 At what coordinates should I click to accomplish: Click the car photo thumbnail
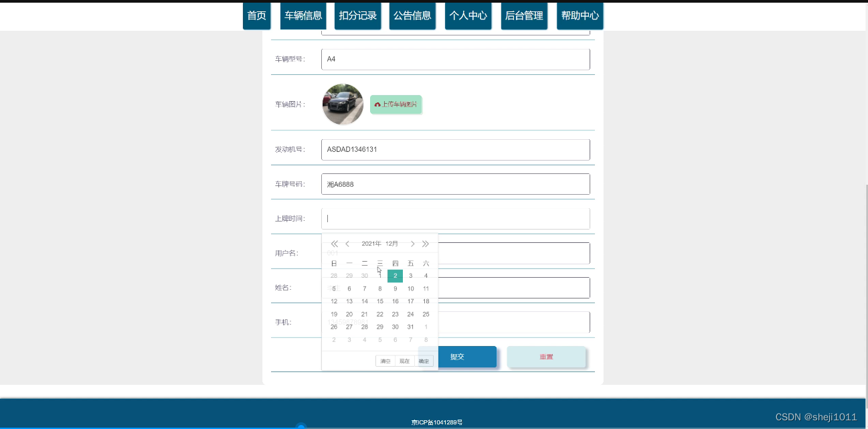342,104
